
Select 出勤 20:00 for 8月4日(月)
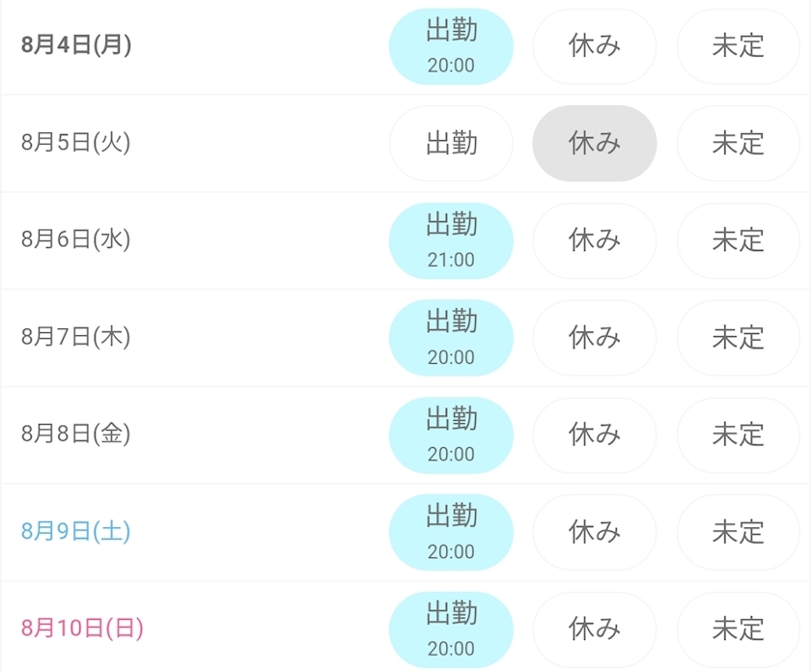coord(451,46)
